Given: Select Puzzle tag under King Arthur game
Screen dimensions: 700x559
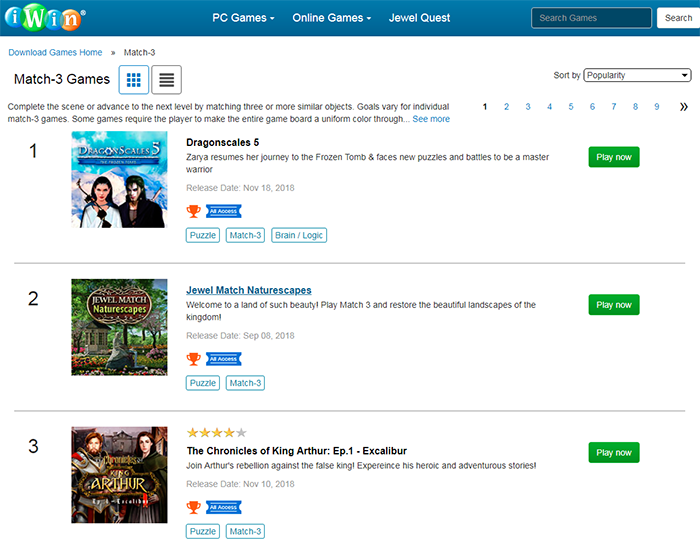Looking at the screenshot, I should [203, 531].
